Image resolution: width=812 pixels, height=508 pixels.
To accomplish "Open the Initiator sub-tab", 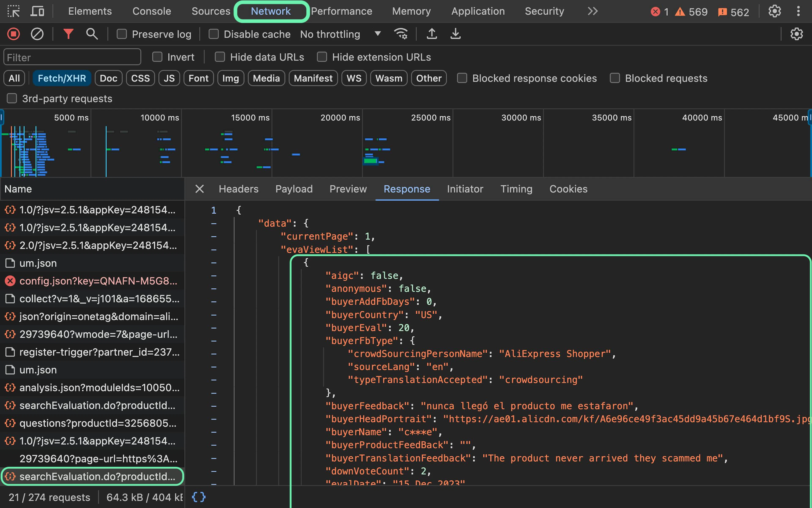I will point(465,189).
